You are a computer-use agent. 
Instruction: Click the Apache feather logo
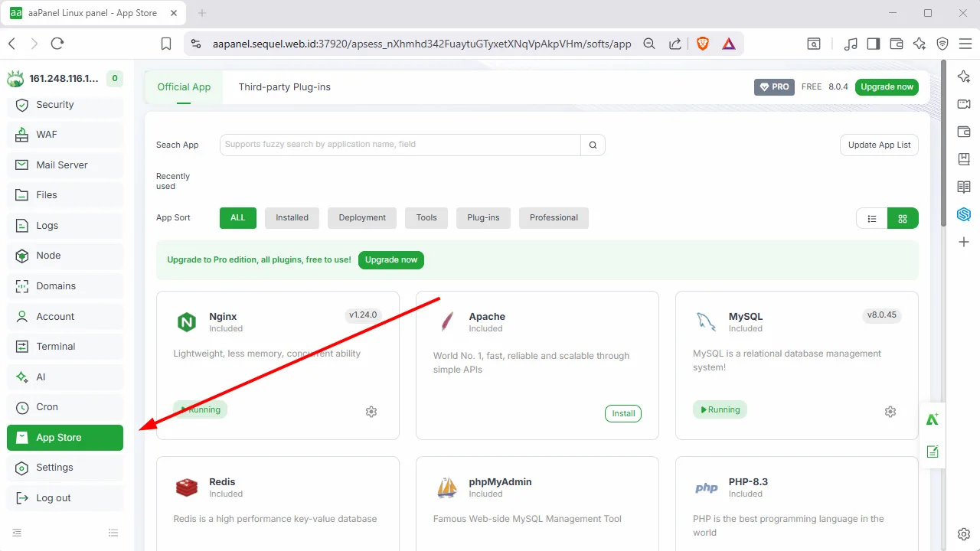pos(447,322)
